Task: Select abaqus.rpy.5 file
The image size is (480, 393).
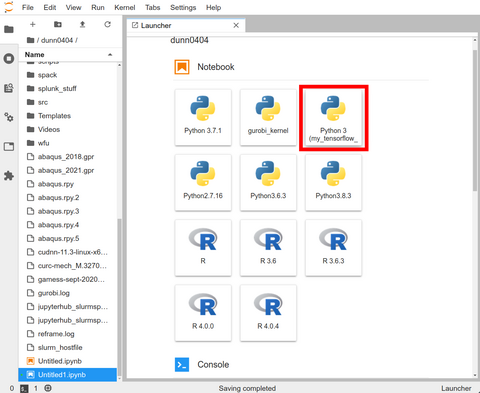Action: pos(68,239)
